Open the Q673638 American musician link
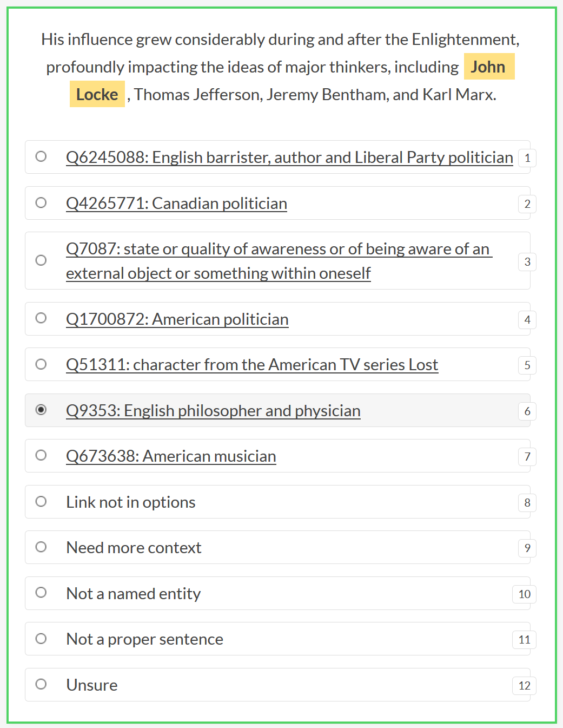This screenshot has width=563, height=728. pos(171,456)
